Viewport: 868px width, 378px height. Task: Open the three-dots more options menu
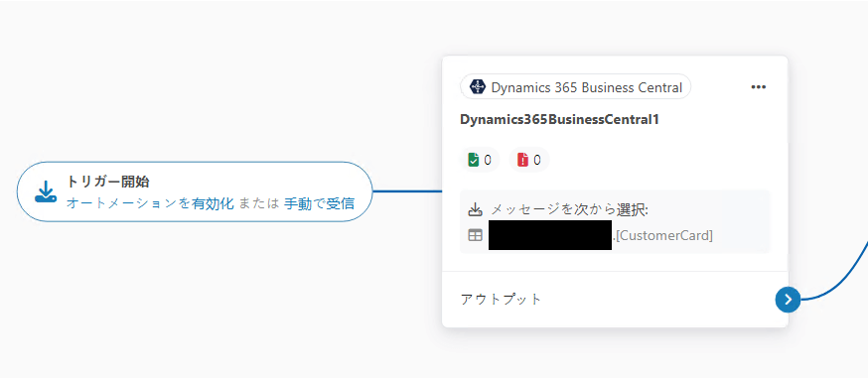tap(758, 86)
